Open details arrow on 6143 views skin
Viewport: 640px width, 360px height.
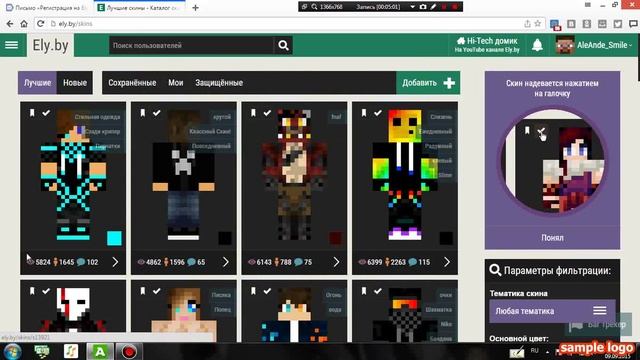coord(336,262)
